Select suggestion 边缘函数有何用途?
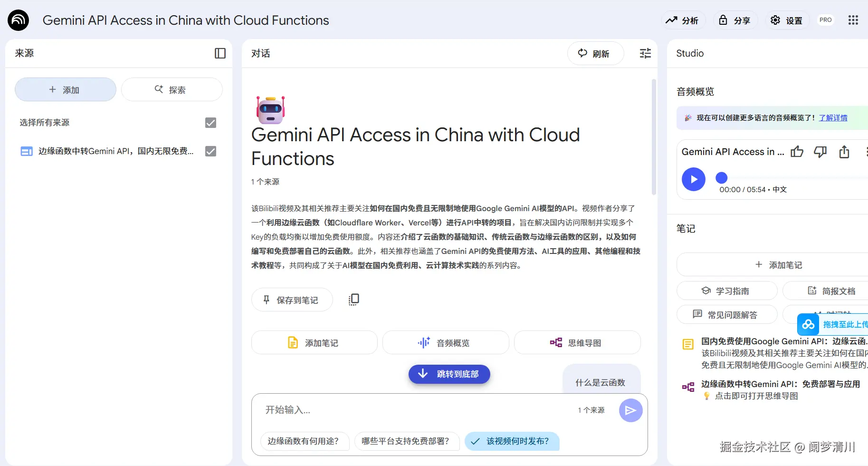The image size is (868, 466). click(305, 441)
